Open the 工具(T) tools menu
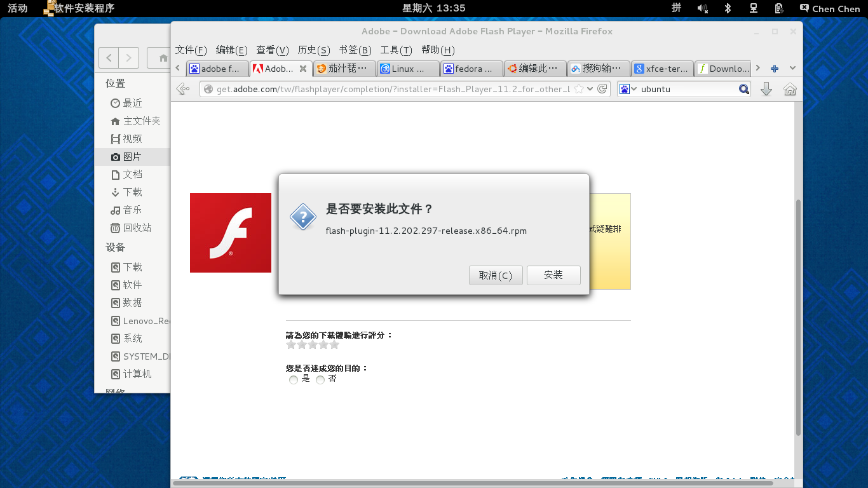 [x=396, y=50]
